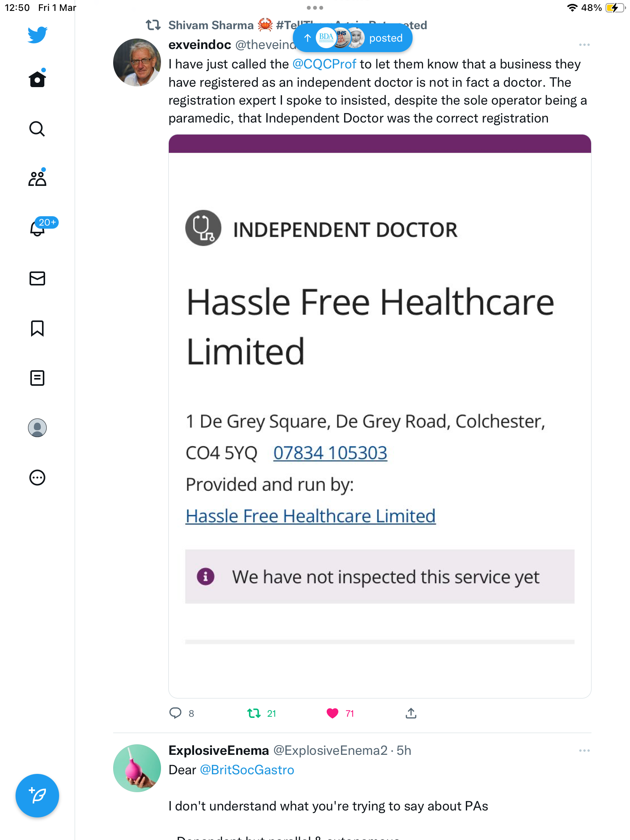Tap the compose new tweet button
The image size is (630, 840).
coord(37,796)
